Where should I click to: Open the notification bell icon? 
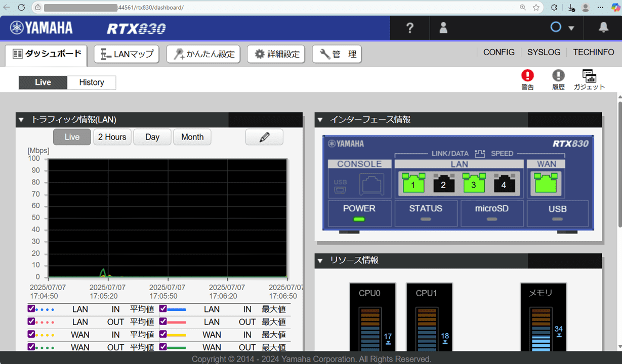603,28
